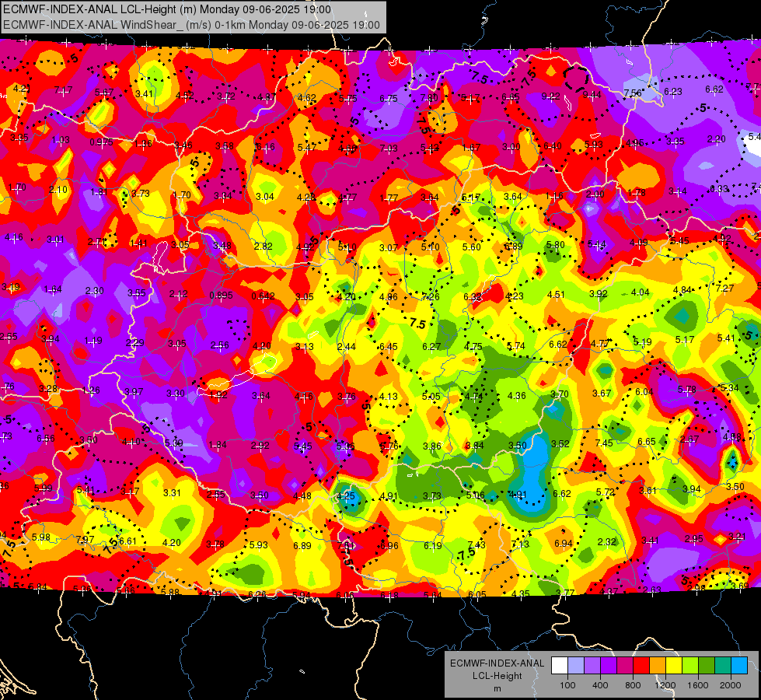
Task: Click the wind shear value 2.82
Action: tap(264, 247)
